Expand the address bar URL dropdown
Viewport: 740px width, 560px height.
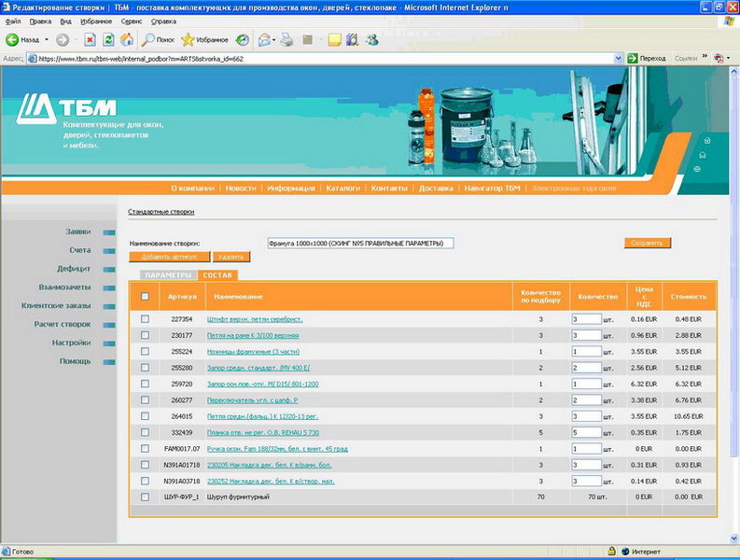(x=620, y=58)
